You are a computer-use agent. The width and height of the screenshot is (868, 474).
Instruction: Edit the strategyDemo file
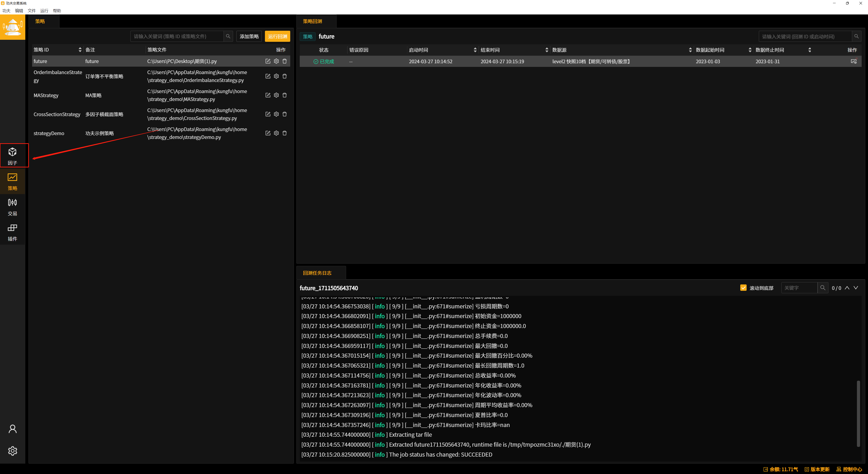click(x=268, y=133)
